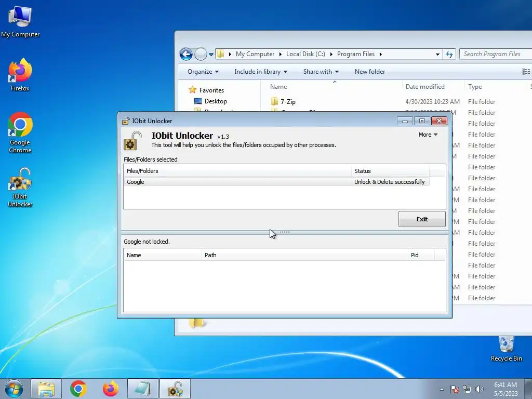Open the Organize menu in Explorer

(203, 72)
